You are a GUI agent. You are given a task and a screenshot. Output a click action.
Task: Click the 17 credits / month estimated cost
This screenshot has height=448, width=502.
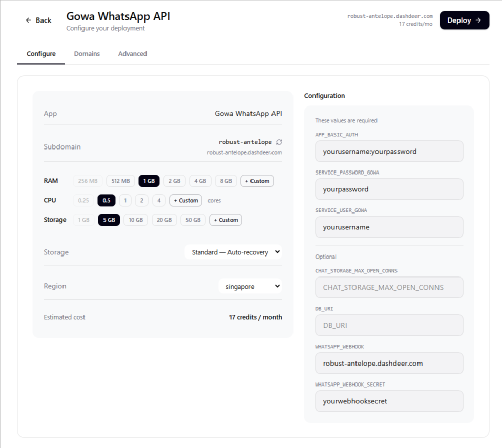256,317
